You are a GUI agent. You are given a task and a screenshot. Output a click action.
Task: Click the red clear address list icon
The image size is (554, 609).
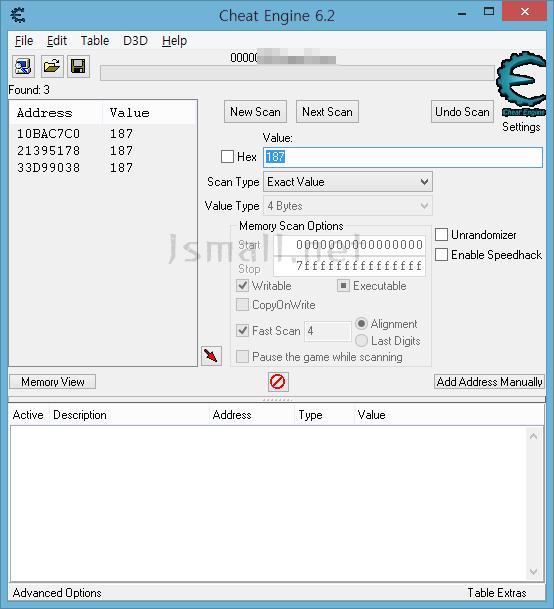pyautogui.click(x=278, y=382)
